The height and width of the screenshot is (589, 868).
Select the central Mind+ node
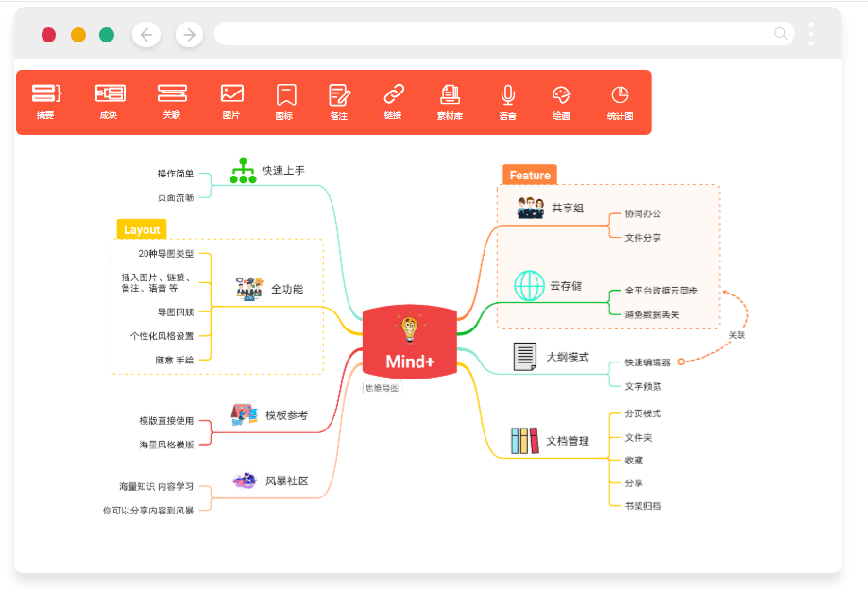click(410, 342)
